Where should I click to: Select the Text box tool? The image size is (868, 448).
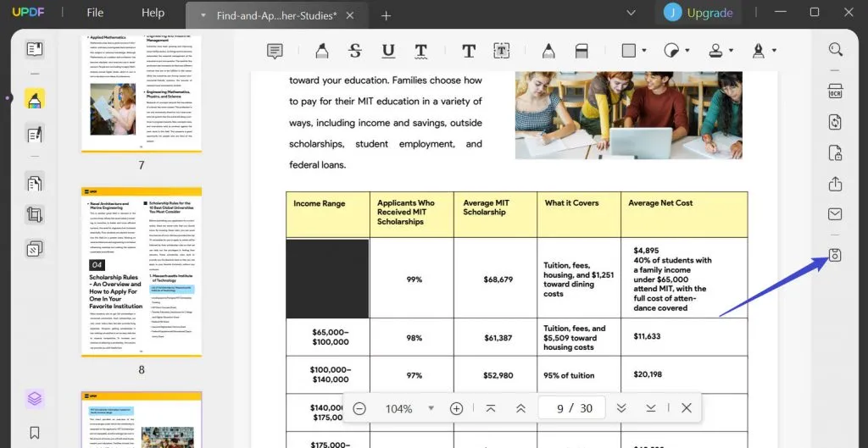click(502, 51)
